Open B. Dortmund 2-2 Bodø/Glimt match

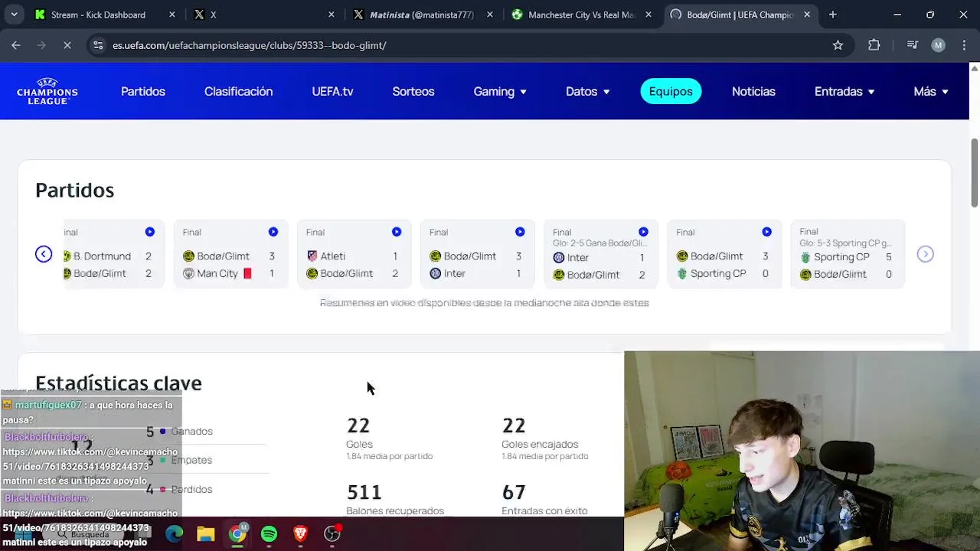(114, 254)
